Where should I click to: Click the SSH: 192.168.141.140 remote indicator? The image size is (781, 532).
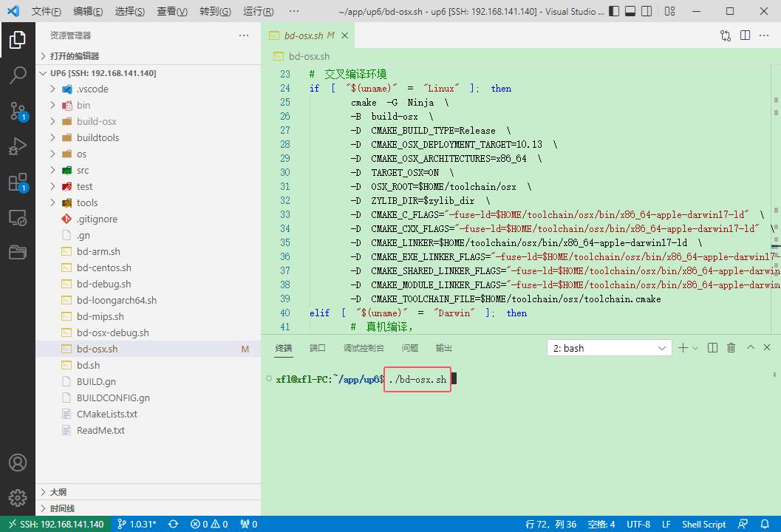(x=55, y=524)
